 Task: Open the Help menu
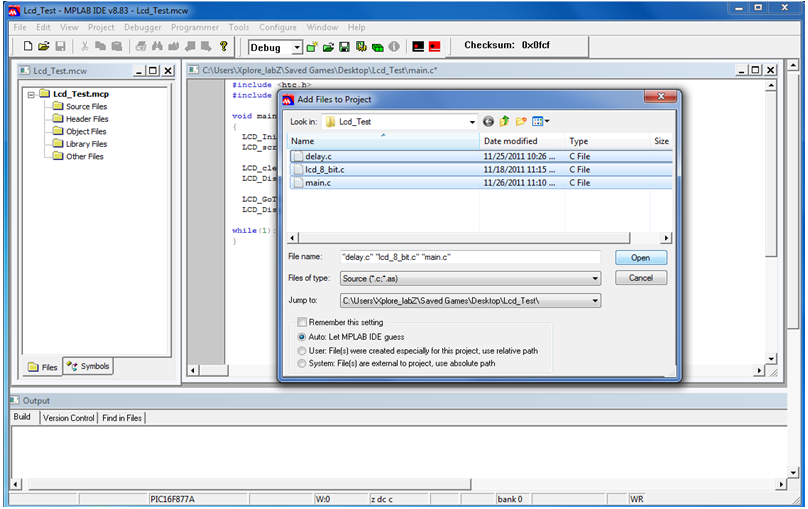point(356,27)
